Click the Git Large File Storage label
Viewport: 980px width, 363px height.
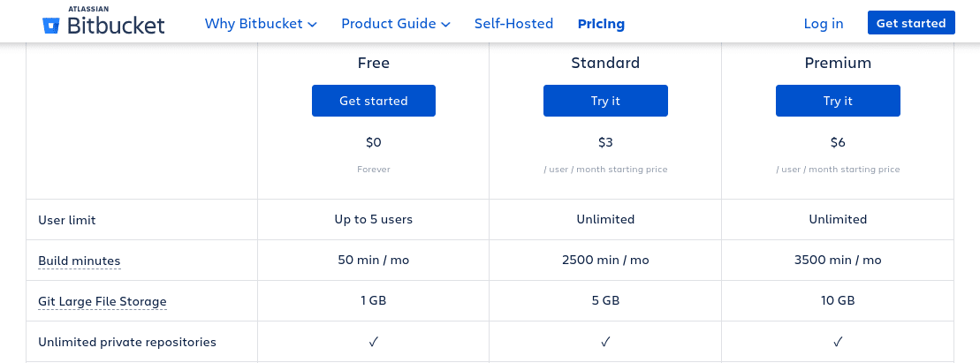tap(103, 301)
